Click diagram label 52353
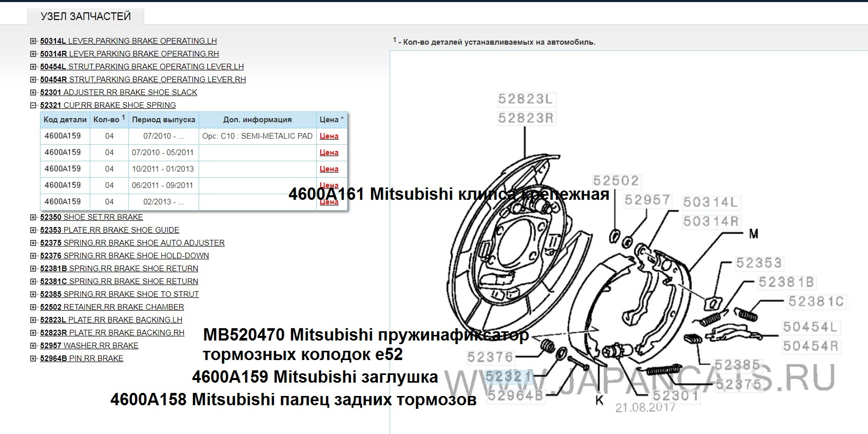The width and height of the screenshot is (868, 434). coord(759,263)
